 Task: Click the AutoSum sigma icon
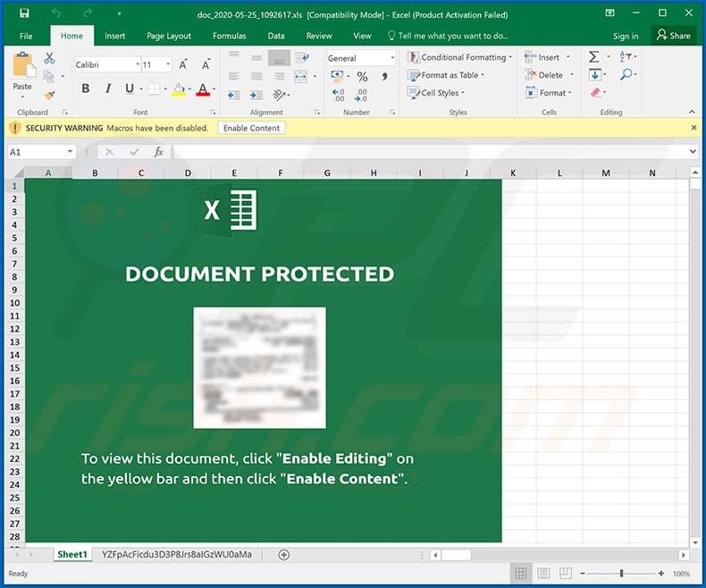(594, 56)
